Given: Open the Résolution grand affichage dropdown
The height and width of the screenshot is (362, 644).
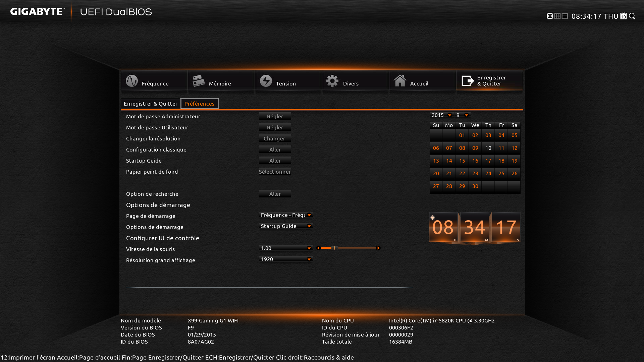Looking at the screenshot, I should click(286, 259).
